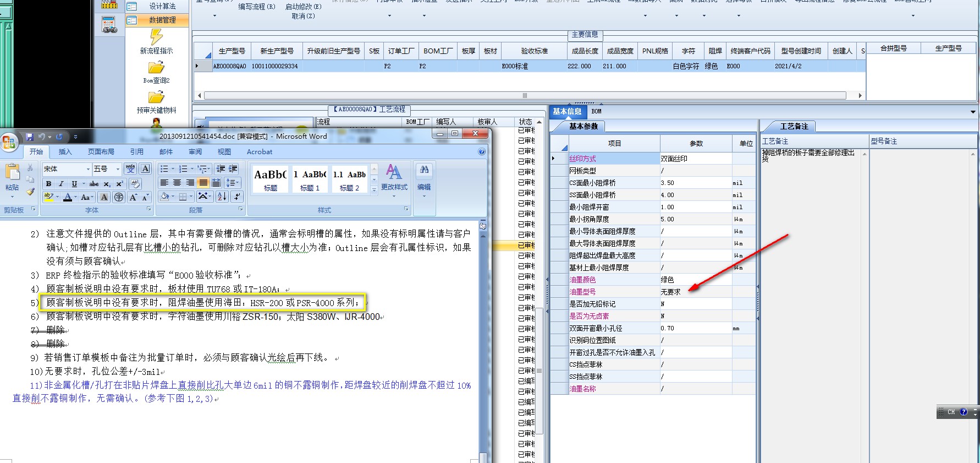
Task: Select 设计算法 in the left menu
Action: click(157, 6)
